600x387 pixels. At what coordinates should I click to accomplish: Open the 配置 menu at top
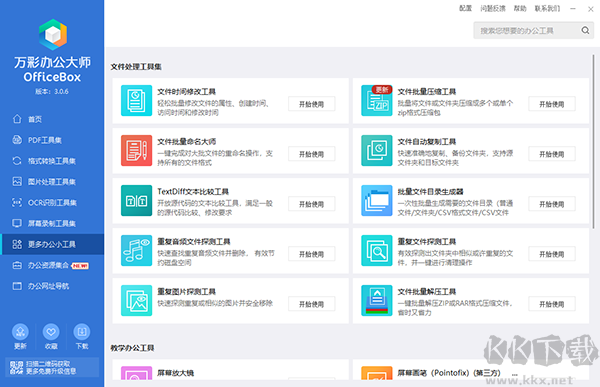pos(465,8)
